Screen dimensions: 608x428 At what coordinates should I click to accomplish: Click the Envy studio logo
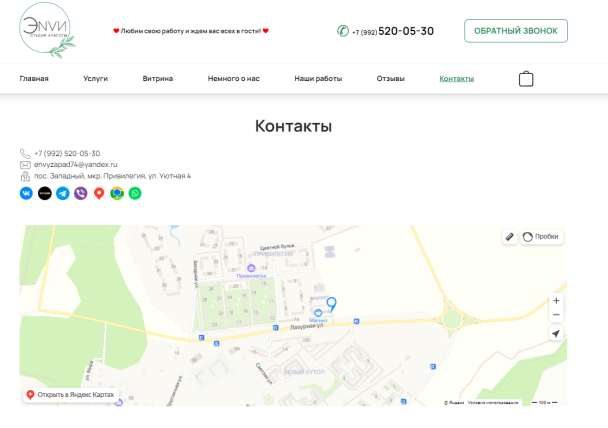click(46, 30)
